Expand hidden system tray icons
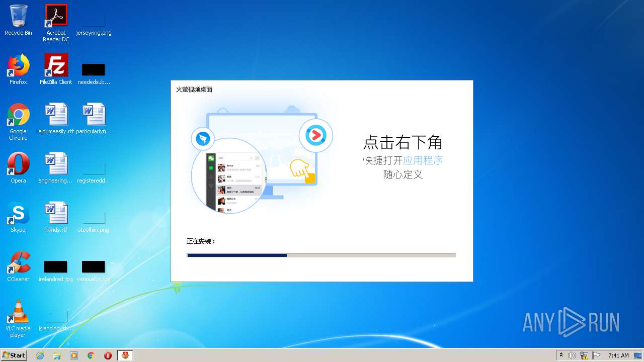This screenshot has width=644, height=362. point(561,355)
